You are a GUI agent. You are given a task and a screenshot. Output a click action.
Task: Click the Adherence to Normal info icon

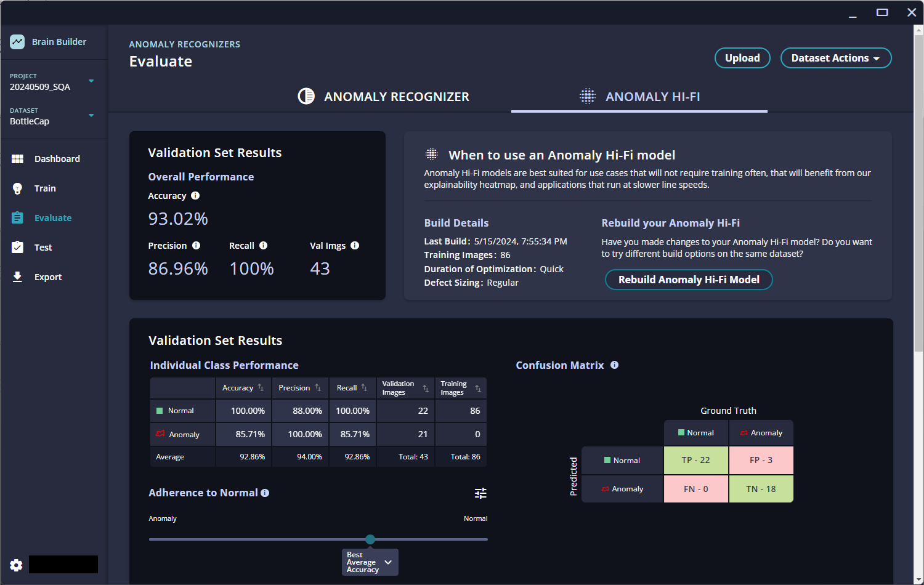click(x=265, y=493)
